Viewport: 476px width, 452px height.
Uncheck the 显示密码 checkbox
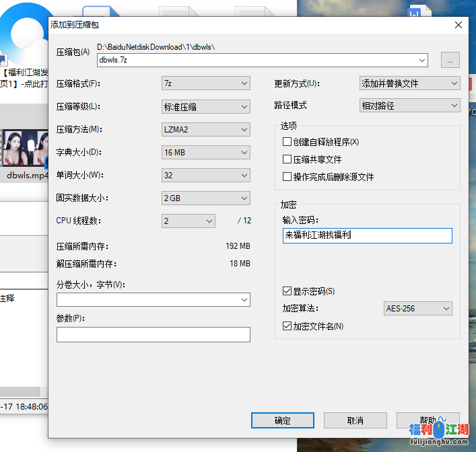click(287, 291)
